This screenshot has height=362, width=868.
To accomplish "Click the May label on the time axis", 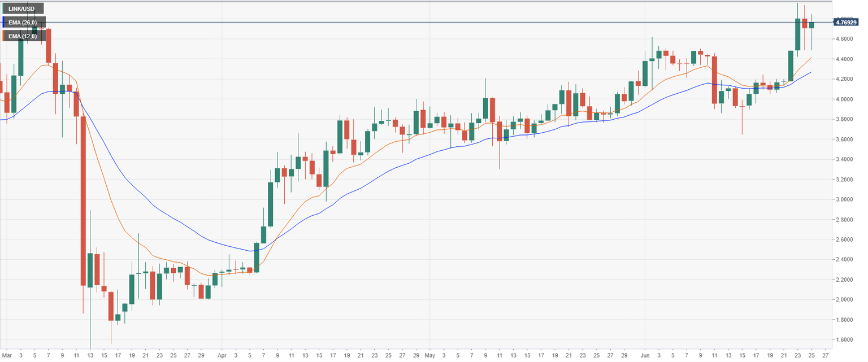I will (429, 355).
